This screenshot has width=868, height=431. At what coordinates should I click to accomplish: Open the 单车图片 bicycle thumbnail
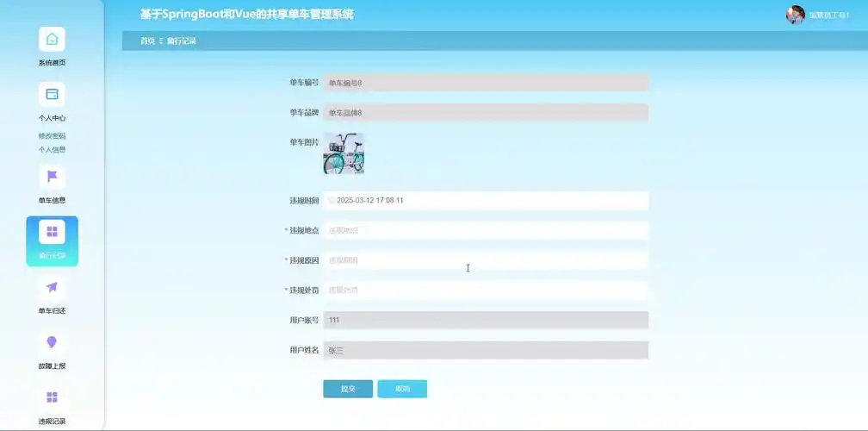[x=344, y=153]
